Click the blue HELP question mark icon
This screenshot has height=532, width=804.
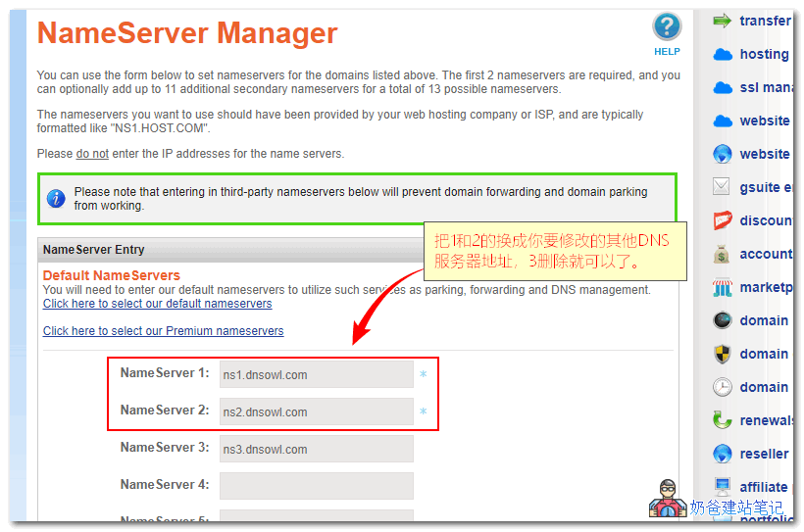(667, 27)
